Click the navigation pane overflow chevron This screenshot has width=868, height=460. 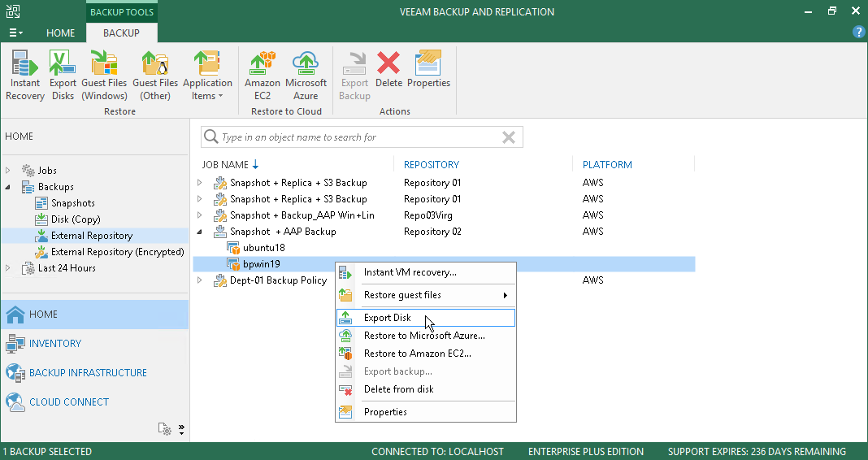coord(181,430)
